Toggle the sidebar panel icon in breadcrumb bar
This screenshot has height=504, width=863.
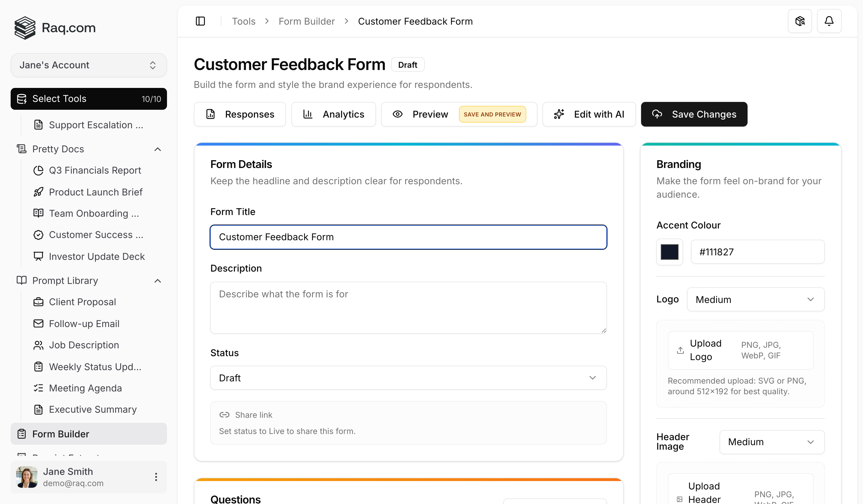point(200,21)
